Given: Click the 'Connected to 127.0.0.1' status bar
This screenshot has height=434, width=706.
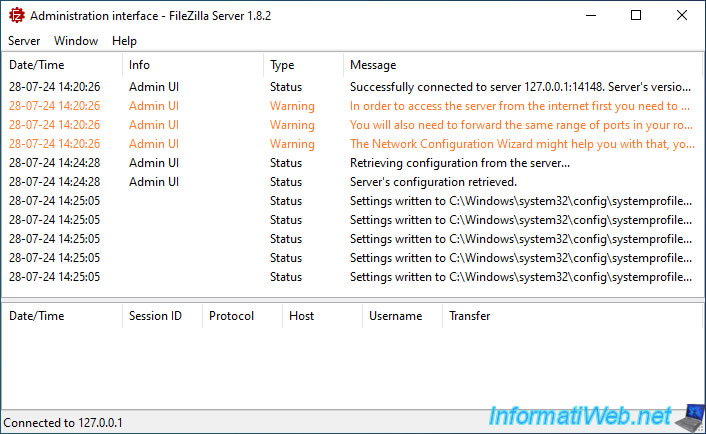Looking at the screenshot, I should pos(63,423).
